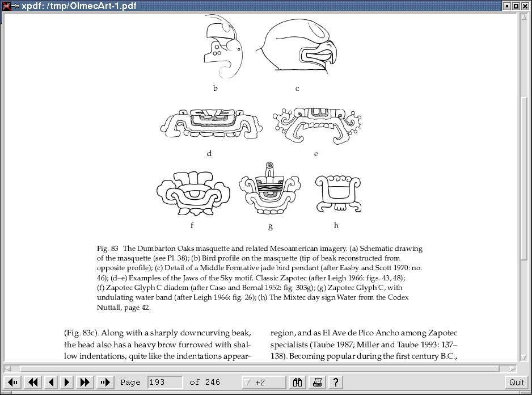Screen dimensions: 532x395
Task: Click the page number field showing 193
Action: [165, 383]
